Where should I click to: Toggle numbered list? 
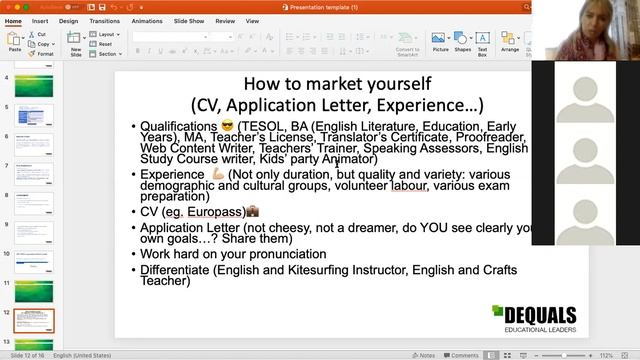[x=306, y=37]
